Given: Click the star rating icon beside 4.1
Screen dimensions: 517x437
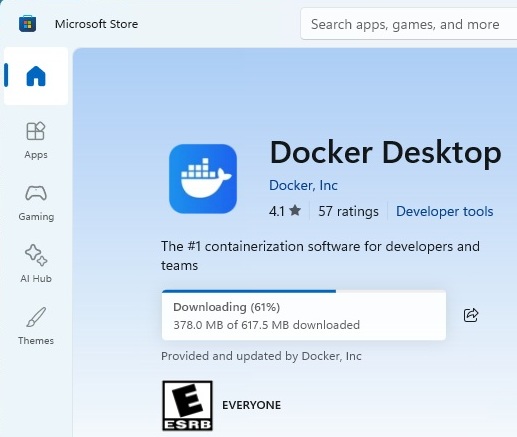Looking at the screenshot, I should tap(295, 211).
